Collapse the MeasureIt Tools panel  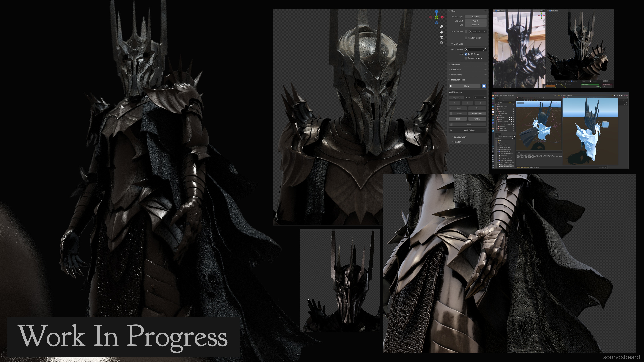tap(449, 80)
